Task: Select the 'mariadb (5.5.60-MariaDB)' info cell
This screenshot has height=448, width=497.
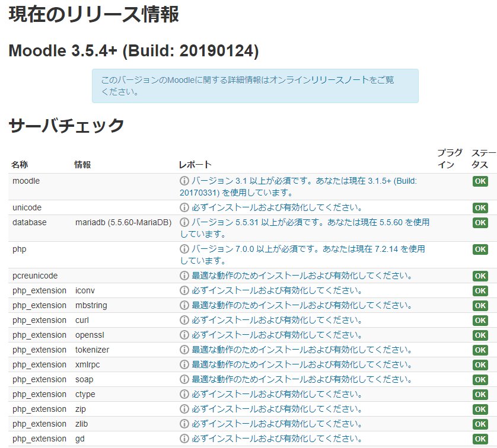Action: 123,223
